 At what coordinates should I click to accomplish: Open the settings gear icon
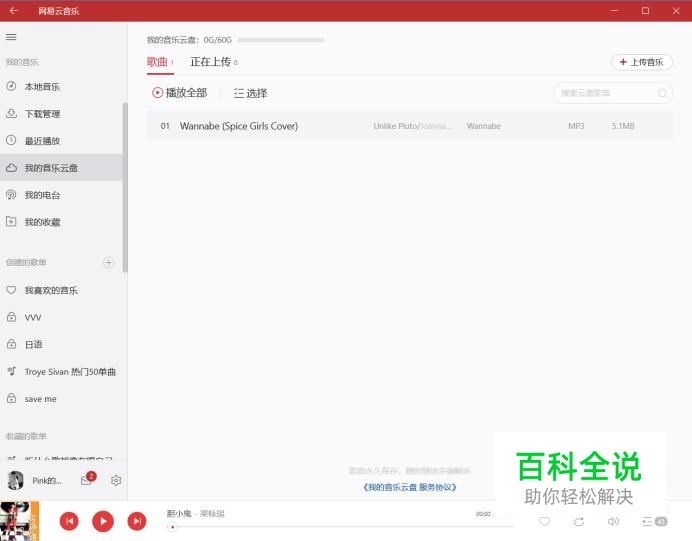tap(116, 480)
